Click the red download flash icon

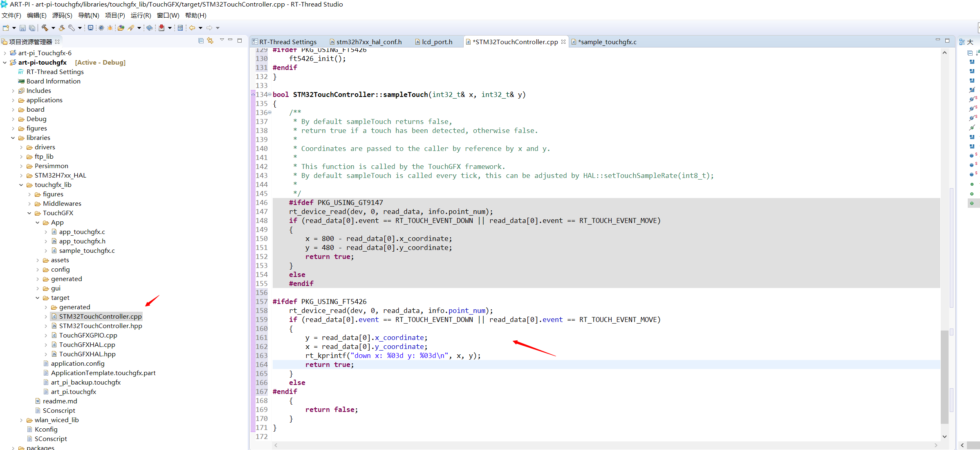(162, 28)
